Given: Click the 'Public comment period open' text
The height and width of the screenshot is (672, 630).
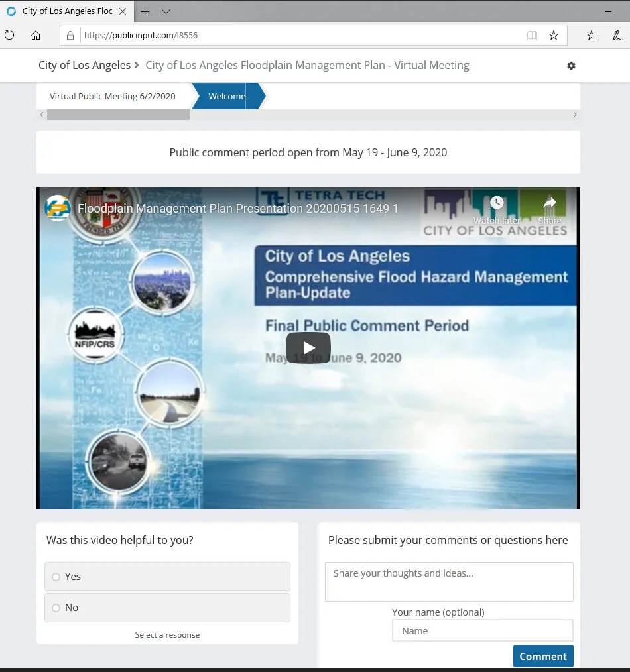Looking at the screenshot, I should (308, 152).
